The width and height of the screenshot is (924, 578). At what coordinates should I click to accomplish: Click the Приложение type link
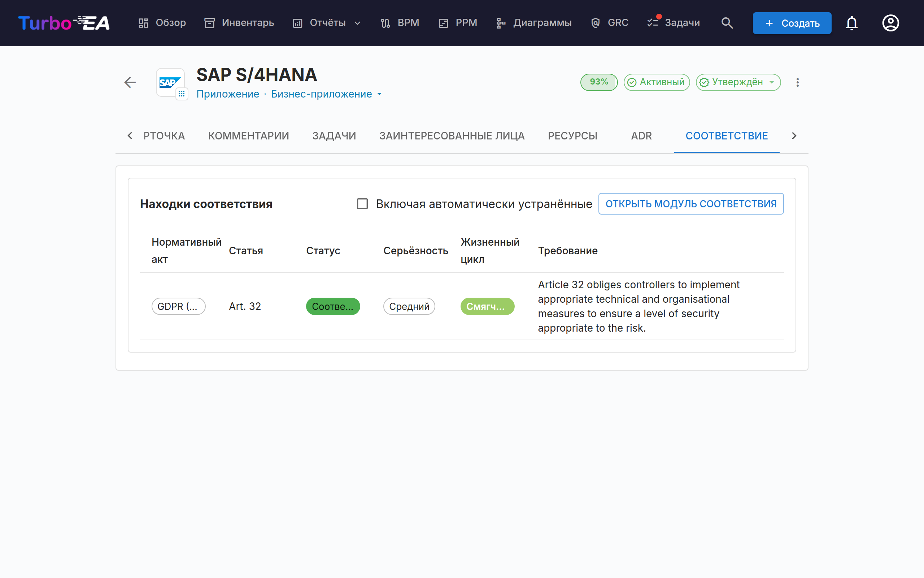(x=227, y=94)
